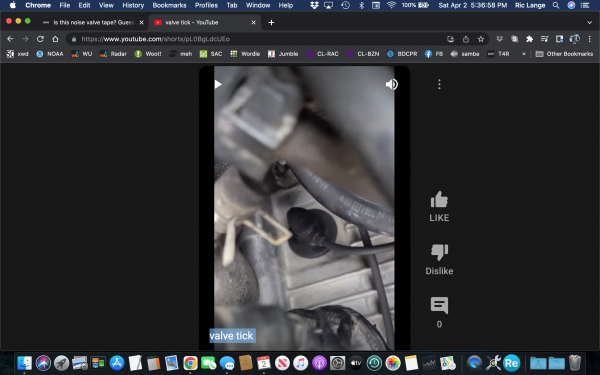
Task: Open the browser home page
Action: (55, 39)
